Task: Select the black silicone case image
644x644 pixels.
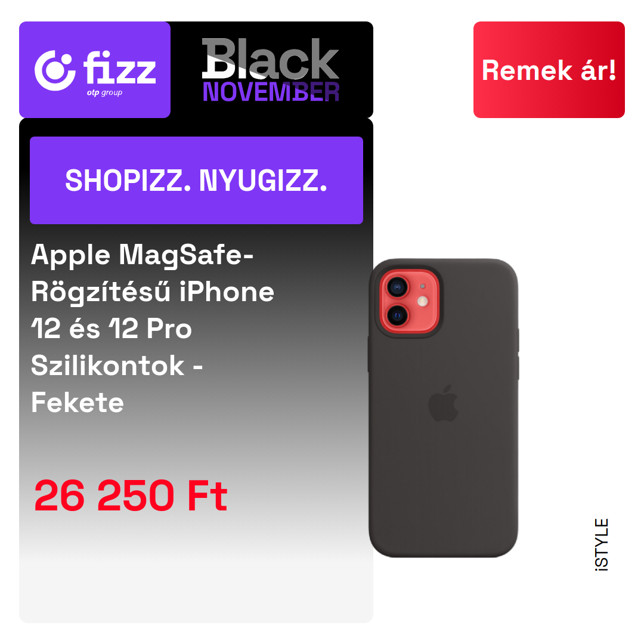Action: 443,408
